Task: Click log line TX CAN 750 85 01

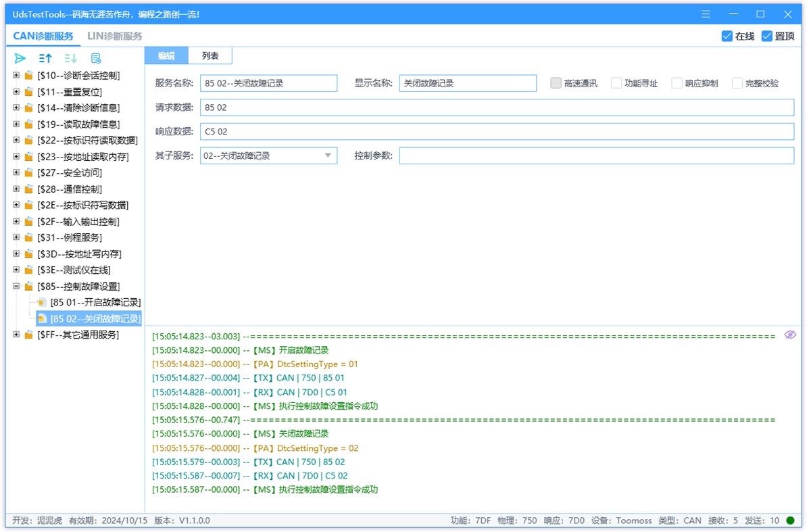Action: (248, 378)
